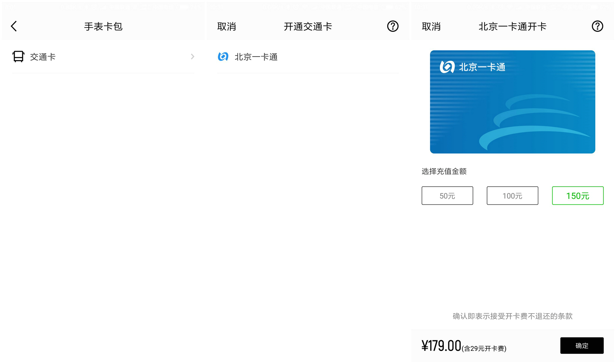Open help on the 开通交通卡 screen
The height and width of the screenshot is (364, 616).
(x=393, y=26)
